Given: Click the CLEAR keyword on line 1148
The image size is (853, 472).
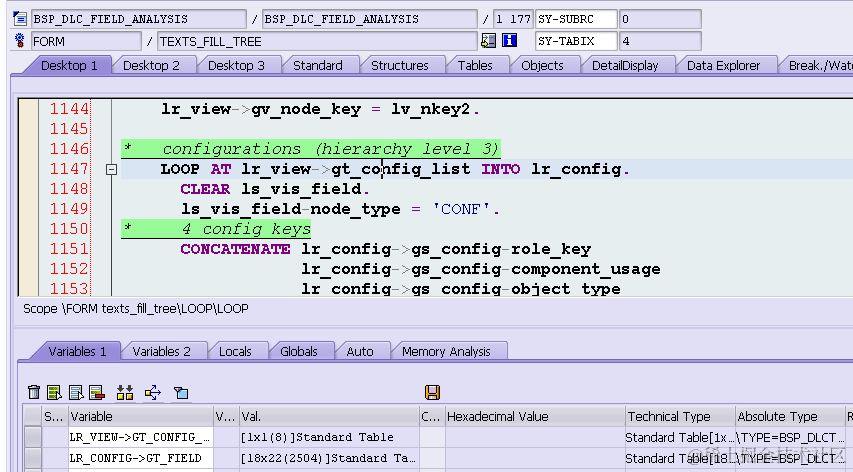Looking at the screenshot, I should point(206,189).
